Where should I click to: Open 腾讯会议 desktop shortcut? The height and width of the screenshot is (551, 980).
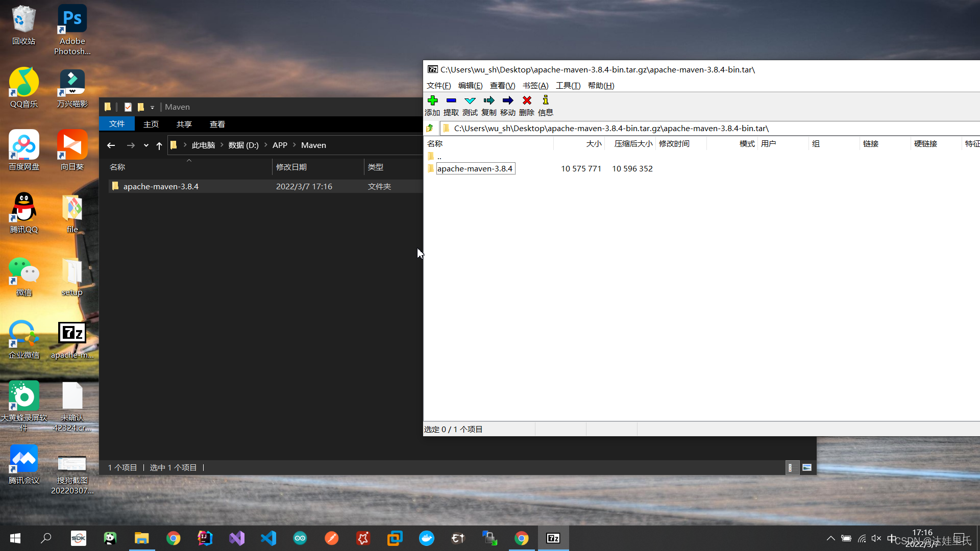pos(24,464)
